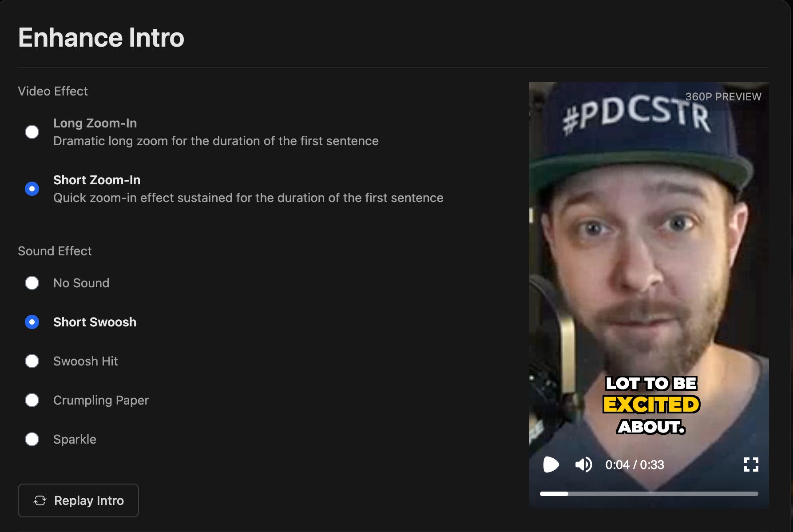Select the Short Zoom-In radio button
This screenshot has height=532, width=793.
coord(32,189)
